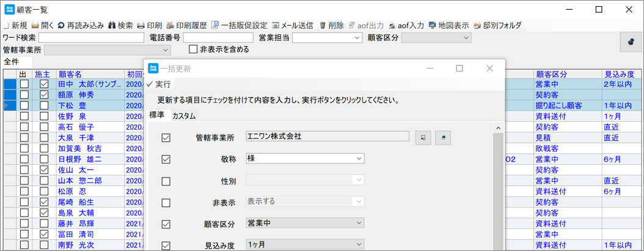Image resolution: width=644 pixels, height=251 pixels.
Task: Click the aof出力 toolbar item
Action: tap(367, 25)
